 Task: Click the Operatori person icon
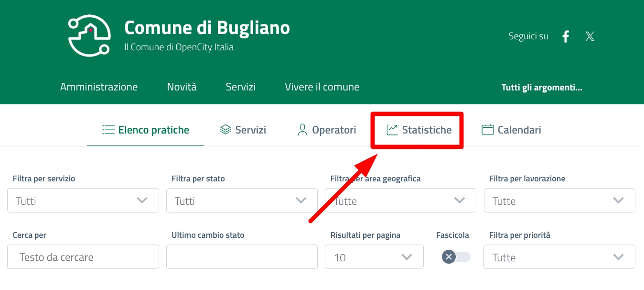click(302, 130)
